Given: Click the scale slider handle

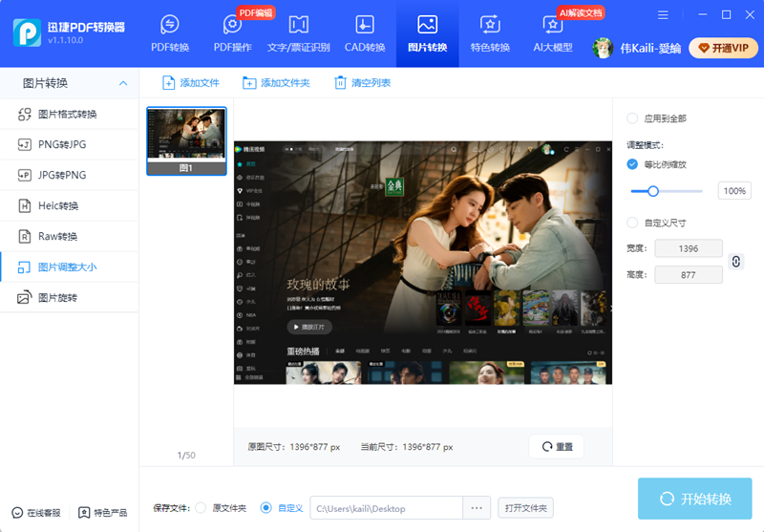Looking at the screenshot, I should (x=653, y=191).
